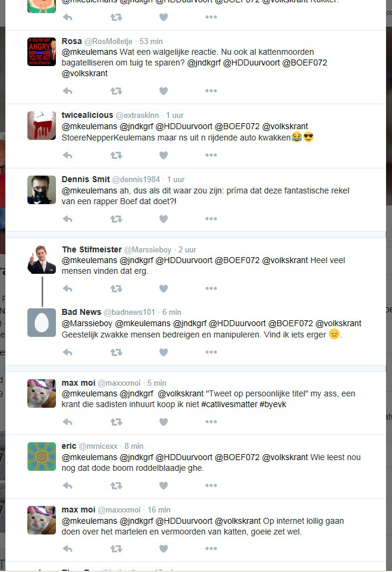Open more options on twicealicious's tweet

(211, 155)
